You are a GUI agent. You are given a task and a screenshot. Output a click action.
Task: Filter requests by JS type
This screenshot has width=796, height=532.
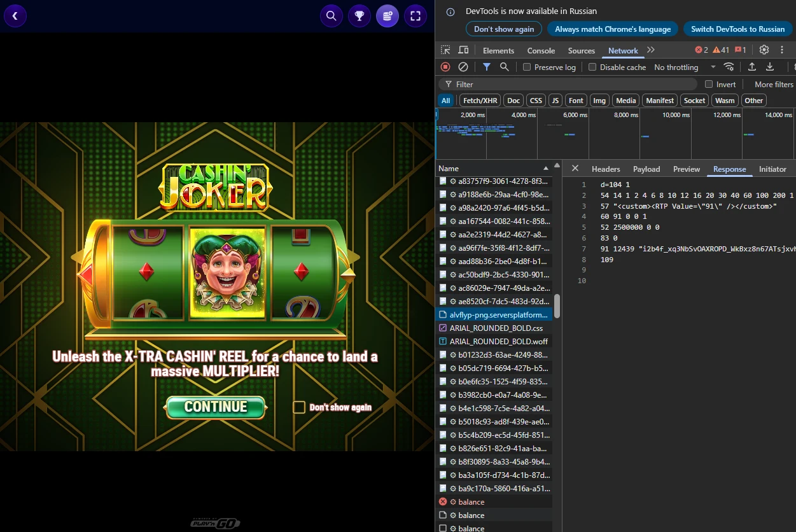555,101
